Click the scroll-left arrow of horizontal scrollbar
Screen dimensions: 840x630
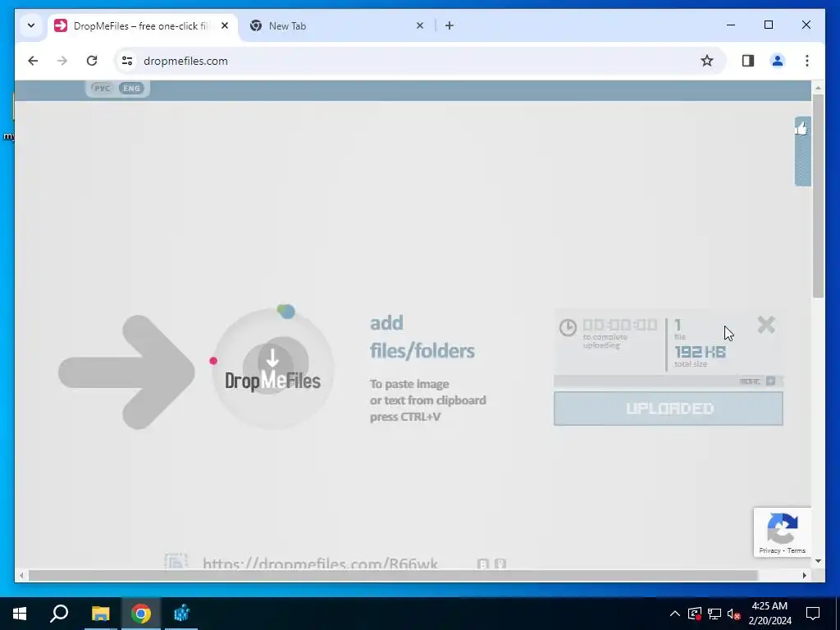(21, 575)
